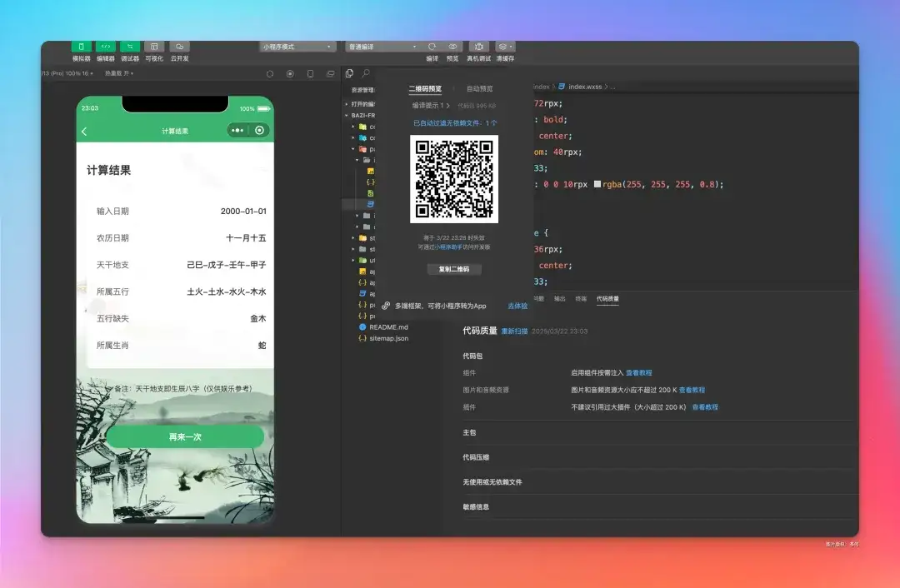900x588 pixels.
Task: Toggle the 编辑器 editor panel button
Action: click(x=106, y=47)
